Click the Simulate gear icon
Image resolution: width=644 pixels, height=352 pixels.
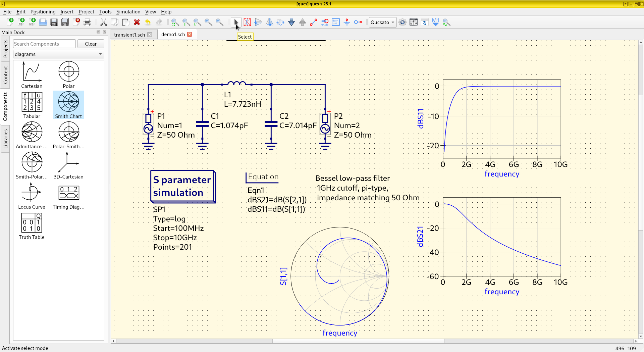[x=402, y=22]
